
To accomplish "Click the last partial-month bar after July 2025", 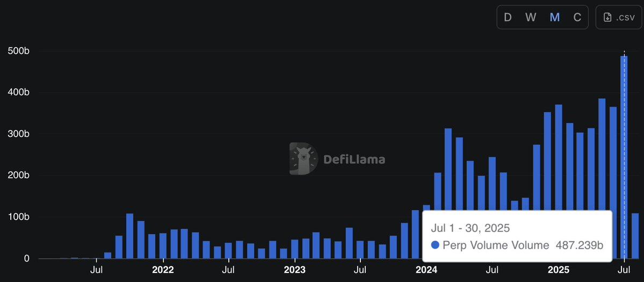I will (635, 236).
